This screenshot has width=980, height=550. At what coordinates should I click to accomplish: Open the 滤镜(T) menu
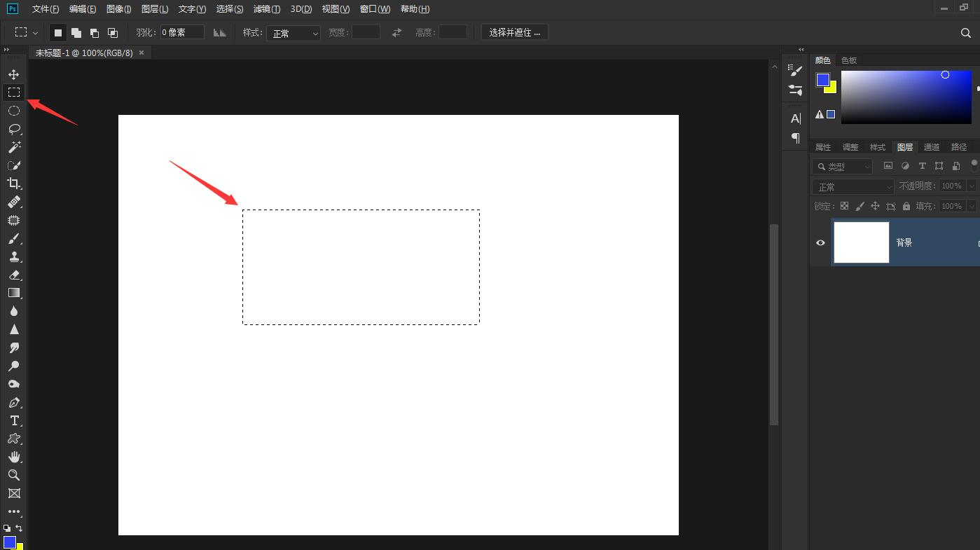pyautogui.click(x=266, y=9)
